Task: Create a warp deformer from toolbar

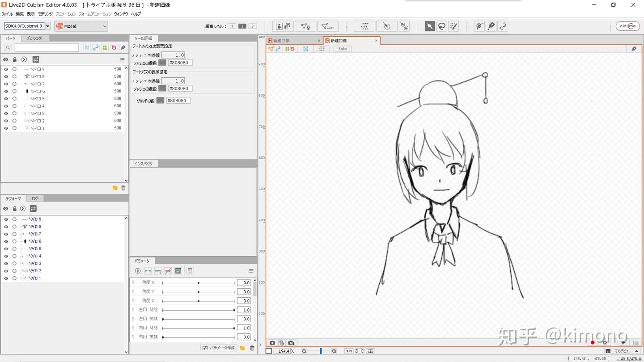Action: [364, 26]
